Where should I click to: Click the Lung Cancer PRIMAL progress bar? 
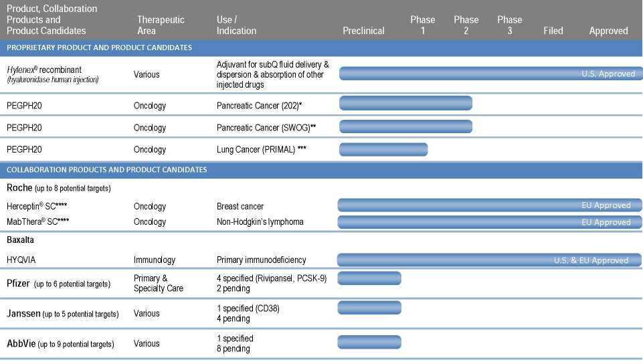pyautogui.click(x=383, y=149)
